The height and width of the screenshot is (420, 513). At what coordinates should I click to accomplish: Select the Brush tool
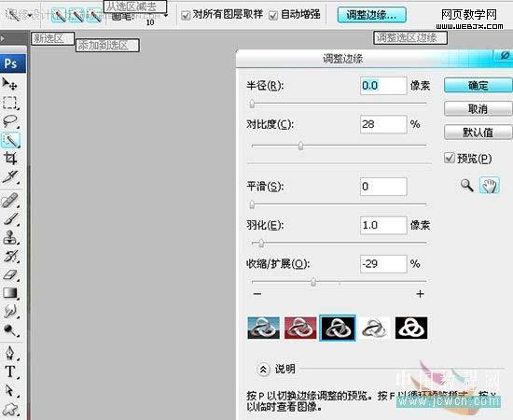(10, 218)
